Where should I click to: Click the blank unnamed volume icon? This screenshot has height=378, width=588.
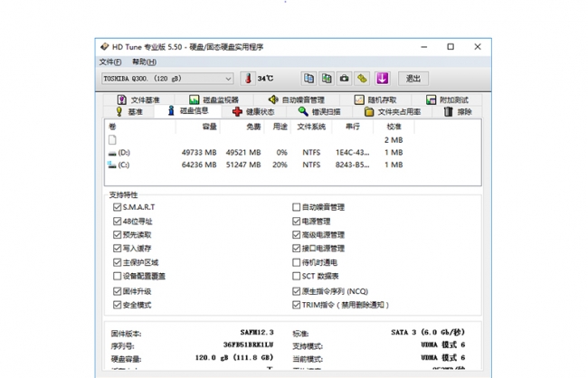pyautogui.click(x=112, y=140)
